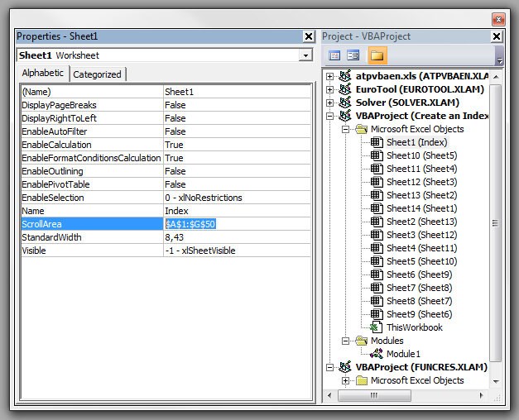Click worksheet icon of Sheet3 (Sheet12)
The image size is (519, 420).
pos(377,235)
